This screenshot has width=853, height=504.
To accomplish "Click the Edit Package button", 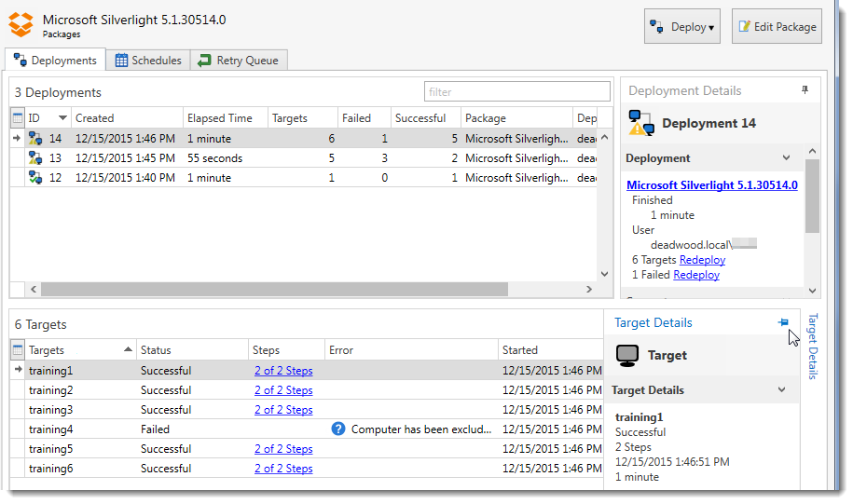I will (x=776, y=27).
